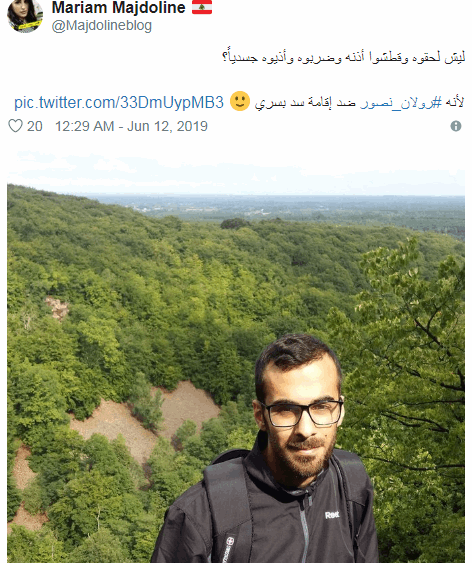Open the hashtag #رولان_نصور

(401, 103)
